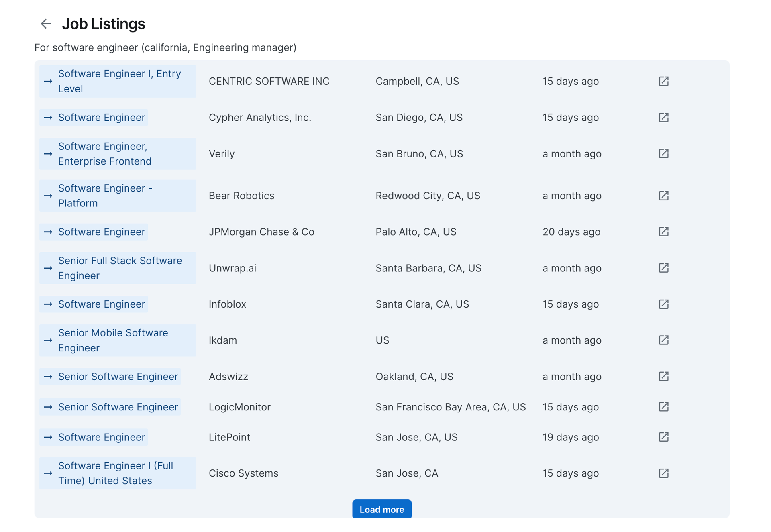Click the Job Listings page heading
This screenshot has width=771, height=532.
click(104, 24)
